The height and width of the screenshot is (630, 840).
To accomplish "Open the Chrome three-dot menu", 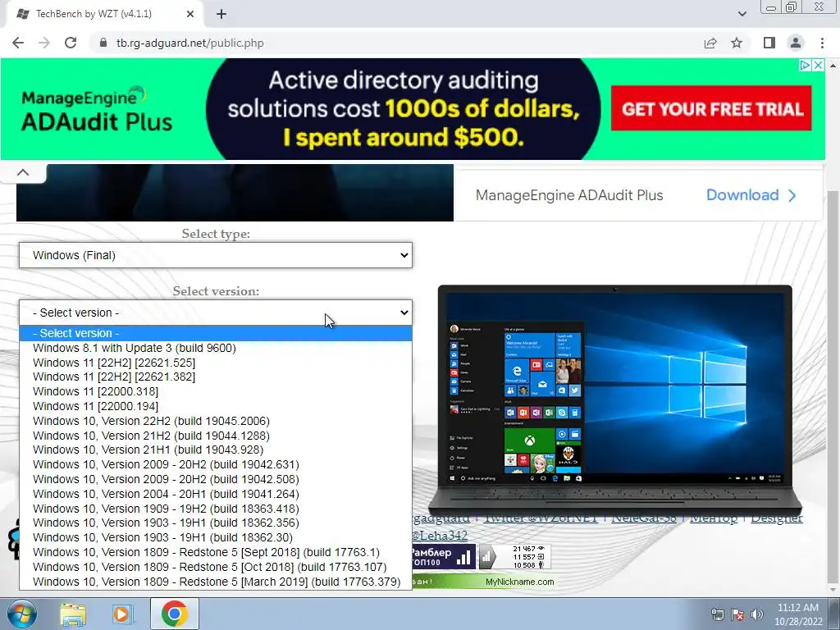I will (x=822, y=43).
